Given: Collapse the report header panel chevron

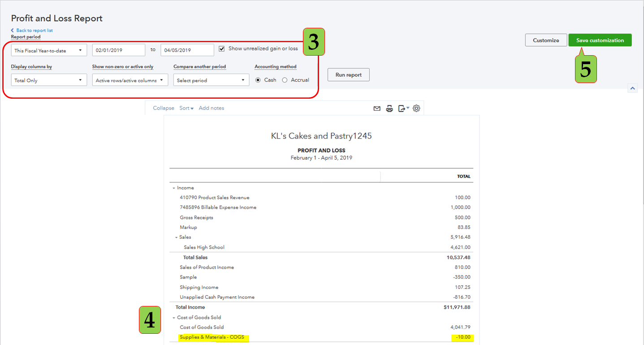Looking at the screenshot, I should tap(632, 88).
